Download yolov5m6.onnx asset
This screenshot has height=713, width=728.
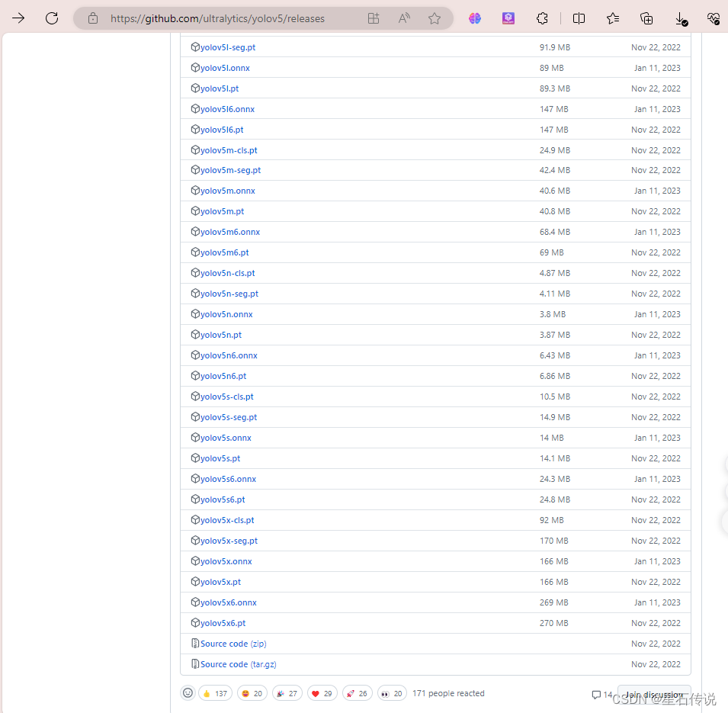[x=230, y=232]
